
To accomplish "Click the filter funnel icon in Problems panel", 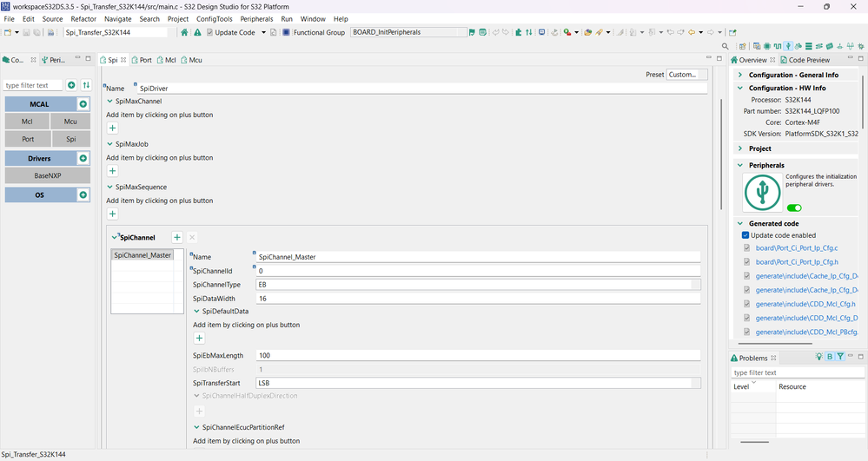I will pos(840,357).
